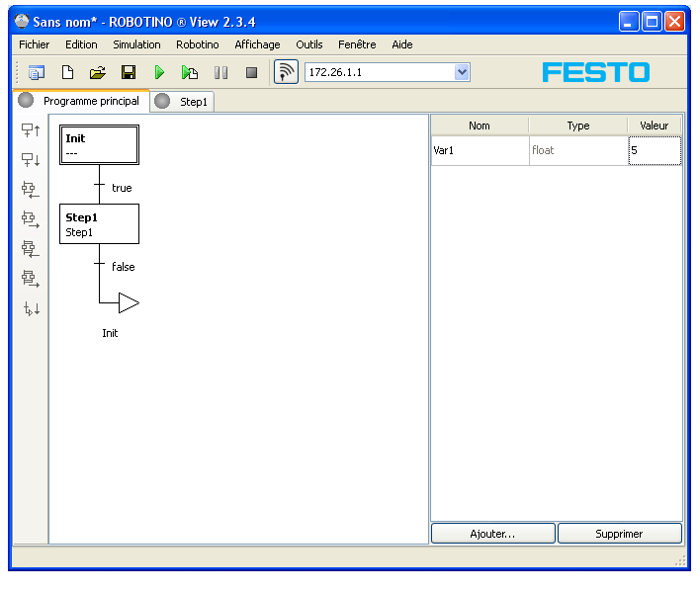Image resolution: width=700 pixels, height=592 pixels.
Task: Open the Aide menu
Action: pyautogui.click(x=401, y=44)
